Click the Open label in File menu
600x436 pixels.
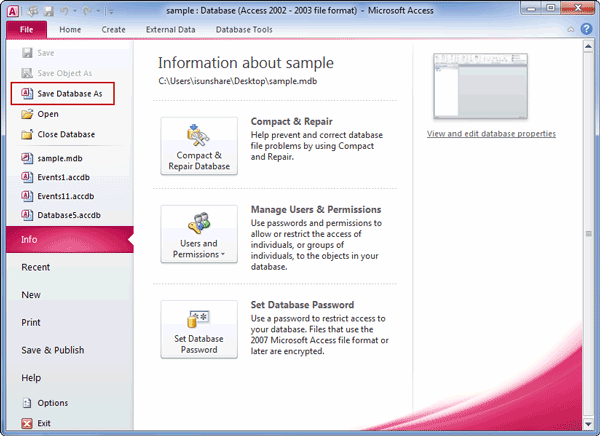tap(48, 114)
